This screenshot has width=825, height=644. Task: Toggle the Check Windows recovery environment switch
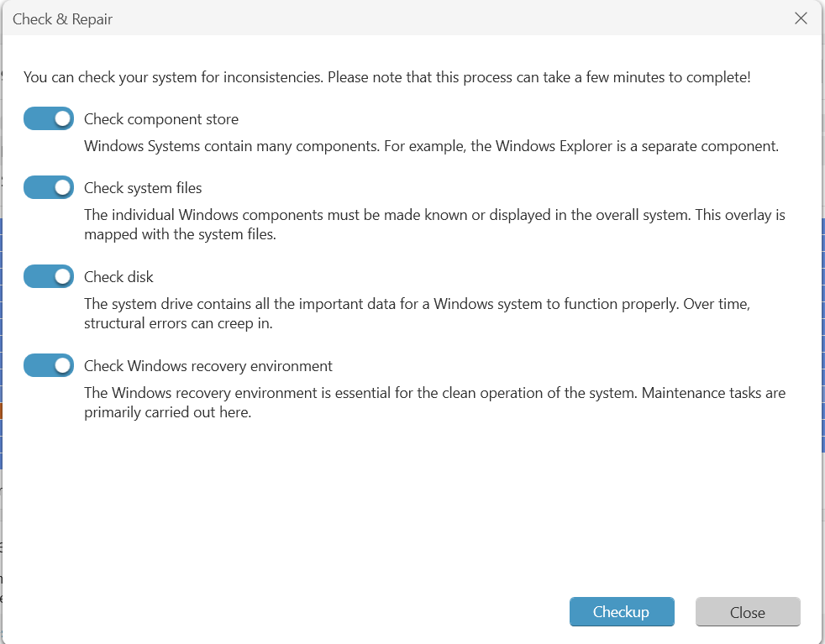point(49,366)
